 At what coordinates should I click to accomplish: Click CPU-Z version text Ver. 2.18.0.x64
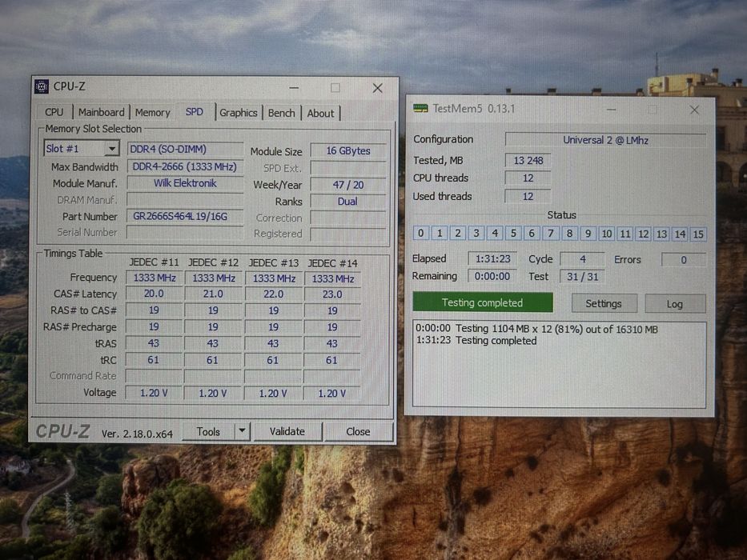137,434
